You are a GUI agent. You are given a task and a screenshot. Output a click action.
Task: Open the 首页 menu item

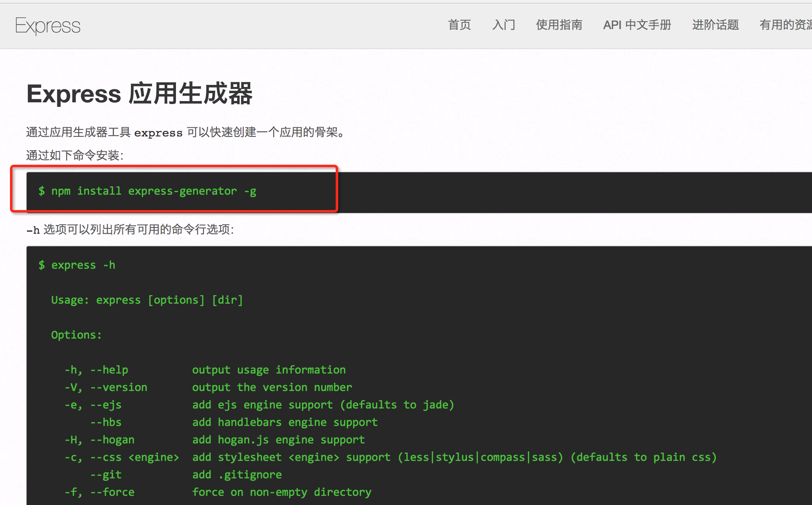click(459, 25)
